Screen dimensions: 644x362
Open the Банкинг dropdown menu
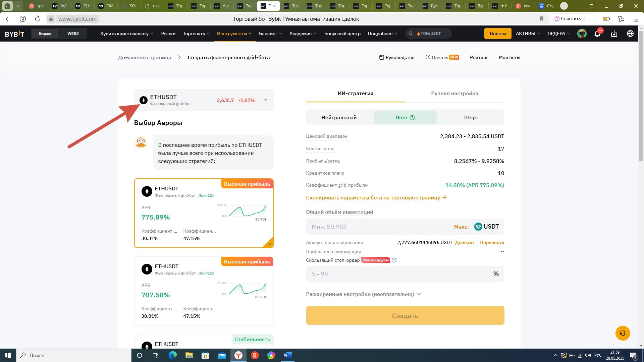pyautogui.click(x=271, y=34)
